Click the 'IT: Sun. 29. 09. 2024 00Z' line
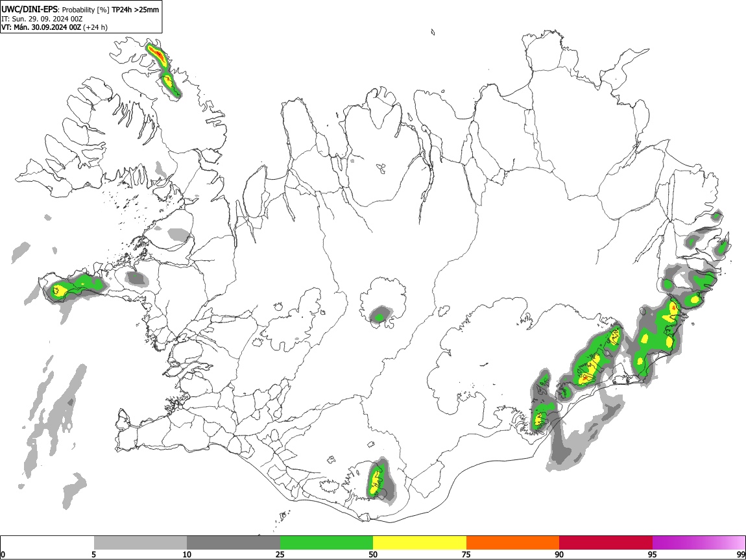Viewport: 746px width, 560px height. coord(42,19)
